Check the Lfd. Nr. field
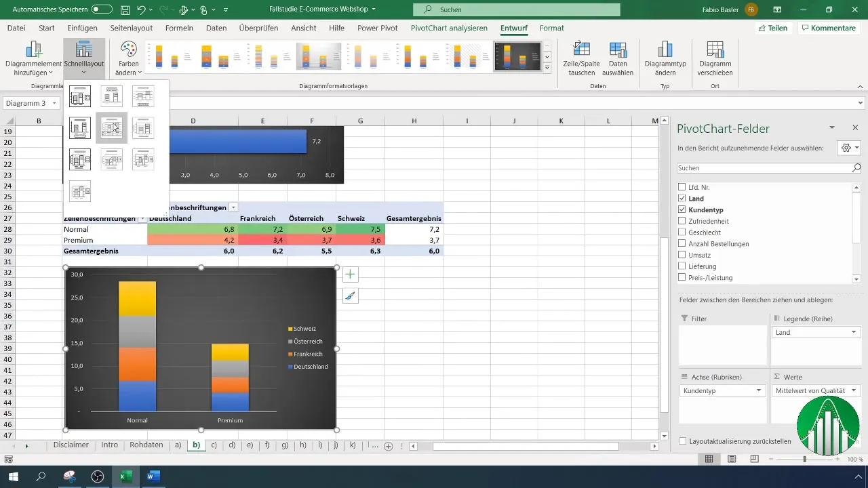The width and height of the screenshot is (868, 488). pyautogui.click(x=682, y=187)
